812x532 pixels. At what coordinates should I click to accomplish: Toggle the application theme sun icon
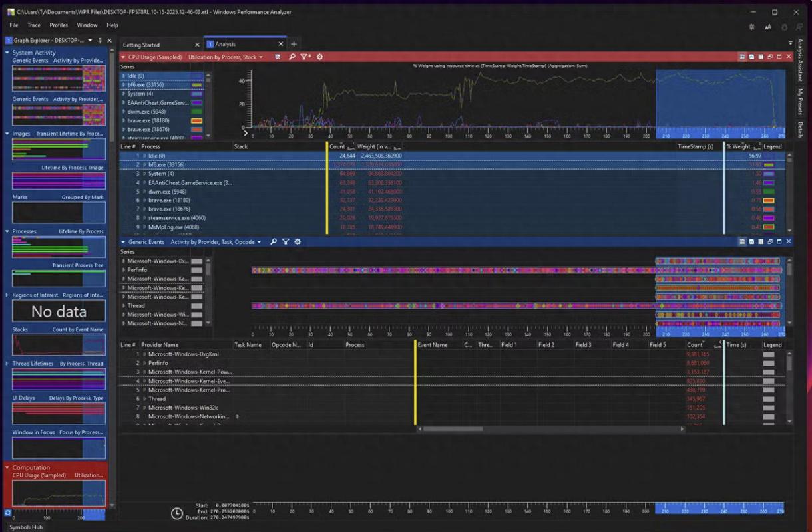[x=751, y=27]
